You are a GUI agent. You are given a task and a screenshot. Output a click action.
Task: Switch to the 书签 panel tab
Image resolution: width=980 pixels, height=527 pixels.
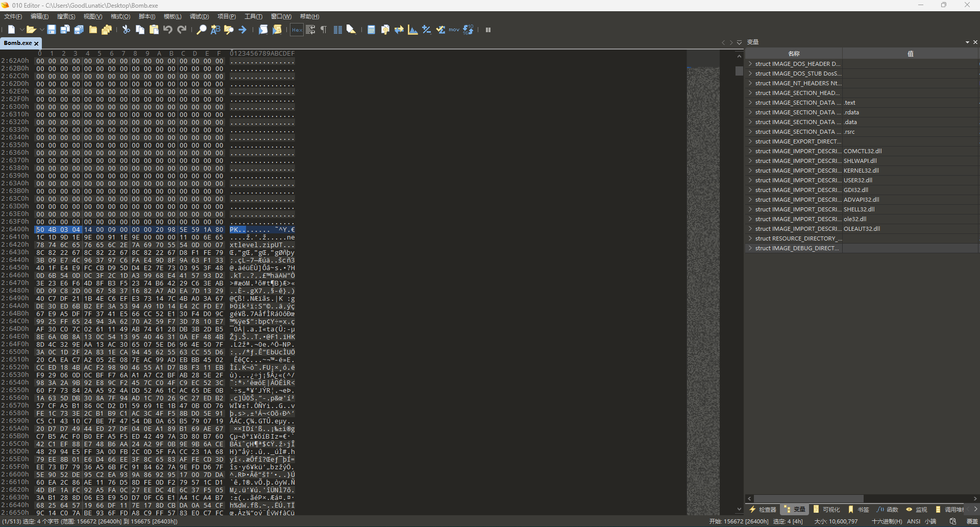pos(859,509)
